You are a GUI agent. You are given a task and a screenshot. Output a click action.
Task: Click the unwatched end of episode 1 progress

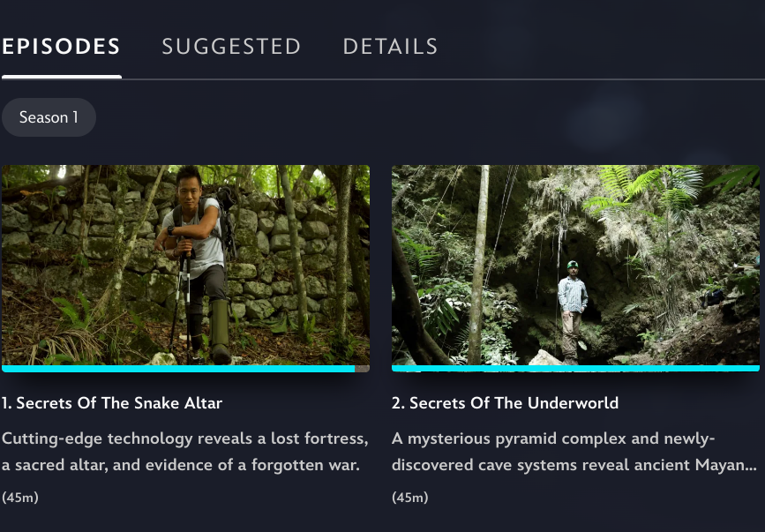pyautogui.click(x=362, y=369)
